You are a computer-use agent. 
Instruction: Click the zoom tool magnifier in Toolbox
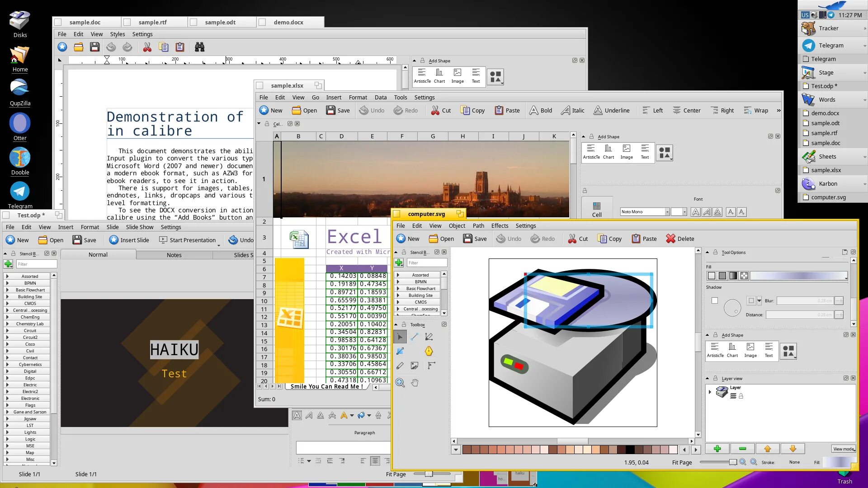click(x=400, y=383)
